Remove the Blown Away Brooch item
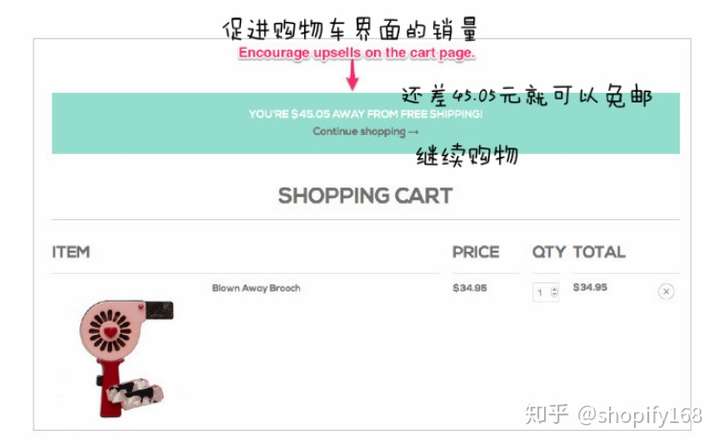This screenshot has height=447, width=720. (x=666, y=291)
